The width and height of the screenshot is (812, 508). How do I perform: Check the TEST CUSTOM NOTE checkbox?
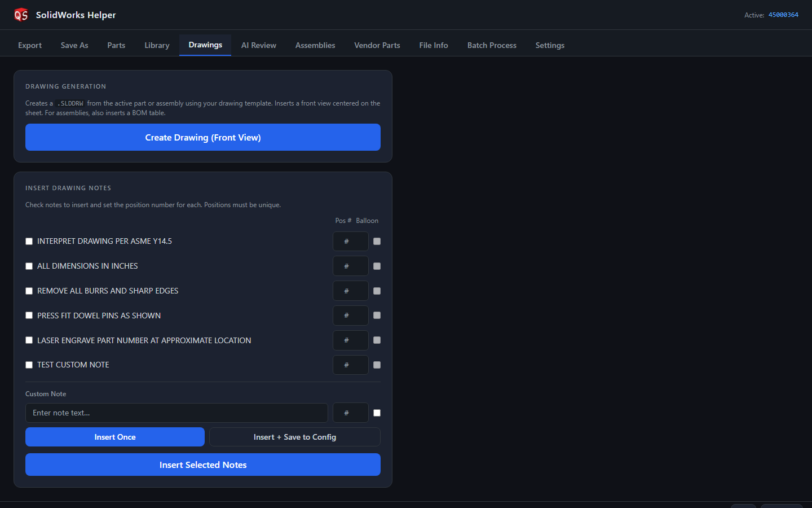29,365
